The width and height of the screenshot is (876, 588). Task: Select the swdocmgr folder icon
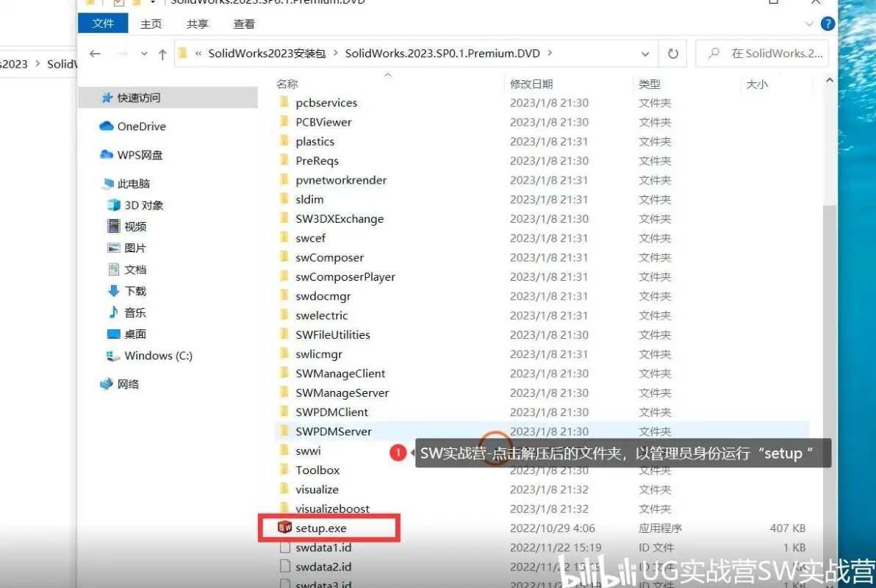[x=284, y=295]
